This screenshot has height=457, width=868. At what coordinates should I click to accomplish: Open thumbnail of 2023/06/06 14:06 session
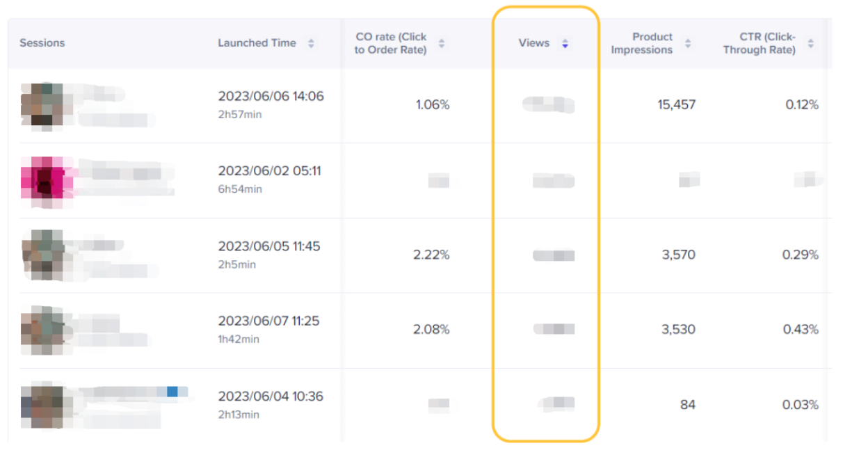click(42, 105)
